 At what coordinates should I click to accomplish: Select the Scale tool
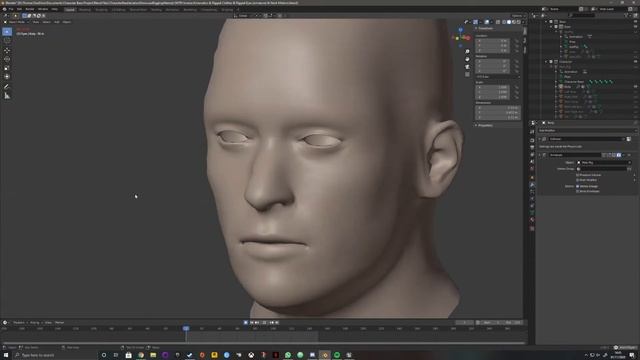[7, 68]
